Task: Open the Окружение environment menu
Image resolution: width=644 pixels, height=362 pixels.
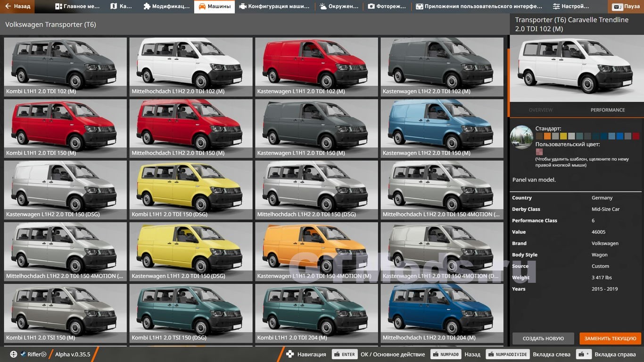Action: (x=339, y=7)
